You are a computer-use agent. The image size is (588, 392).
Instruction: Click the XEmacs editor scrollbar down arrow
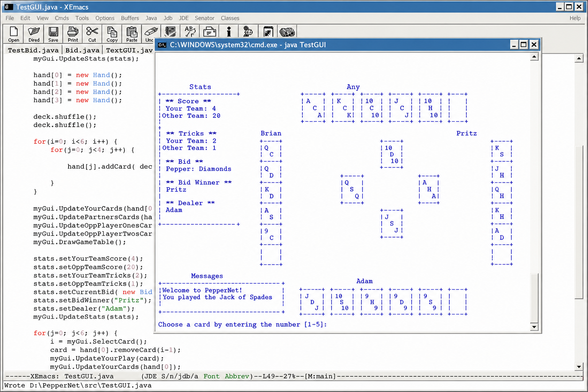579,367
